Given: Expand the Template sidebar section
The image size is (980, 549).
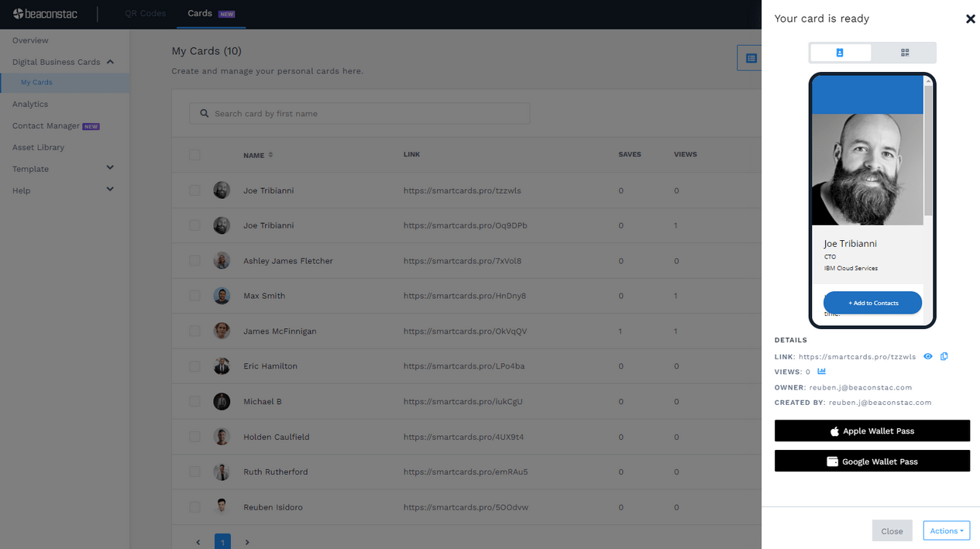Looking at the screenshot, I should click(109, 168).
